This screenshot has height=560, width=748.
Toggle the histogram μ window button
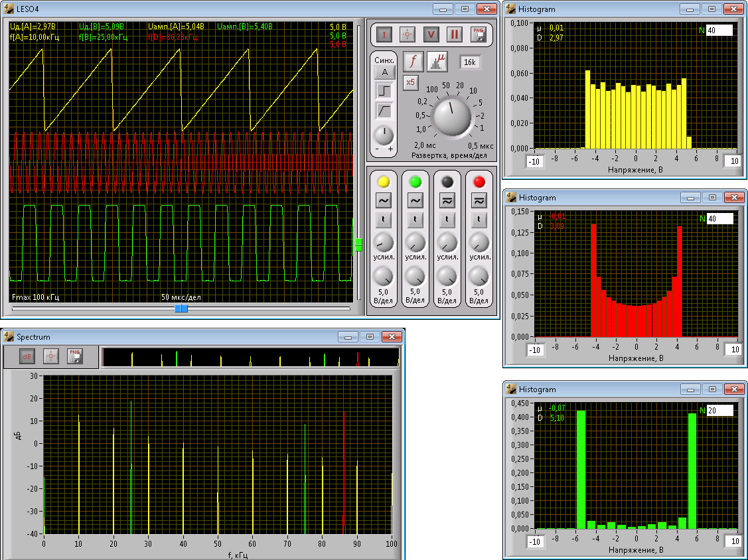[437, 62]
